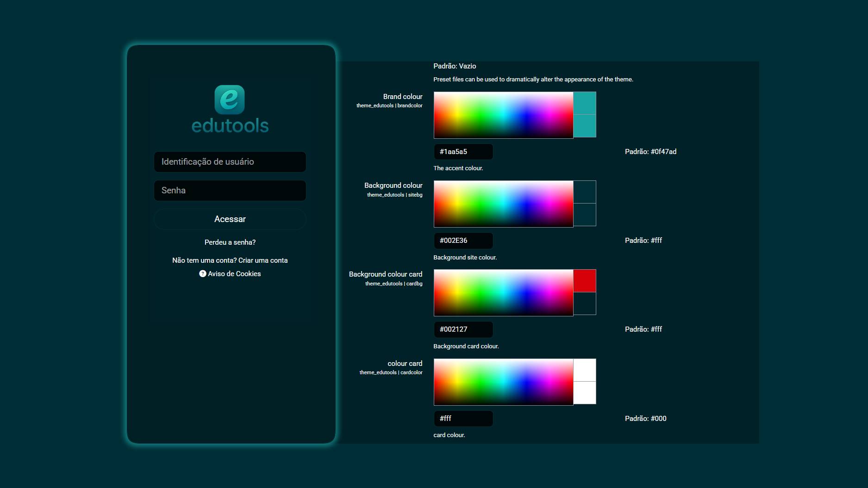Open the Perdeu a senha? link
Screen dimensions: 868x488
click(230, 242)
